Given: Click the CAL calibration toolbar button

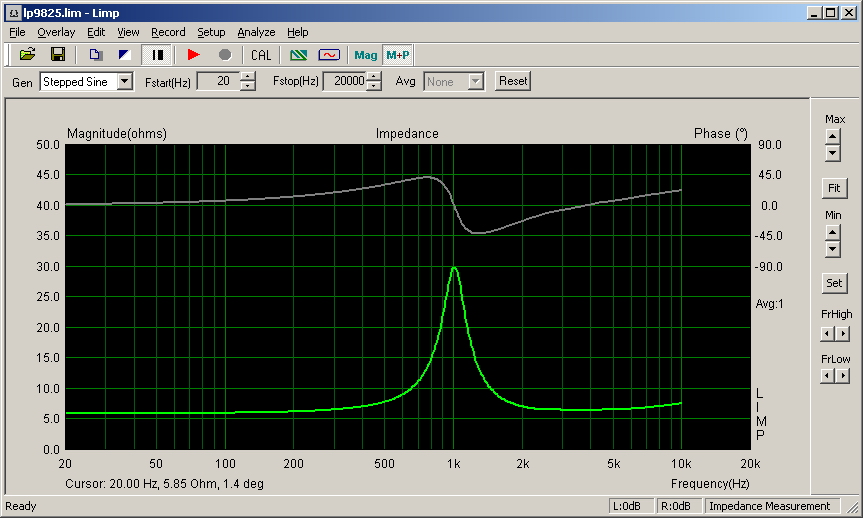Looking at the screenshot, I should tap(261, 55).
